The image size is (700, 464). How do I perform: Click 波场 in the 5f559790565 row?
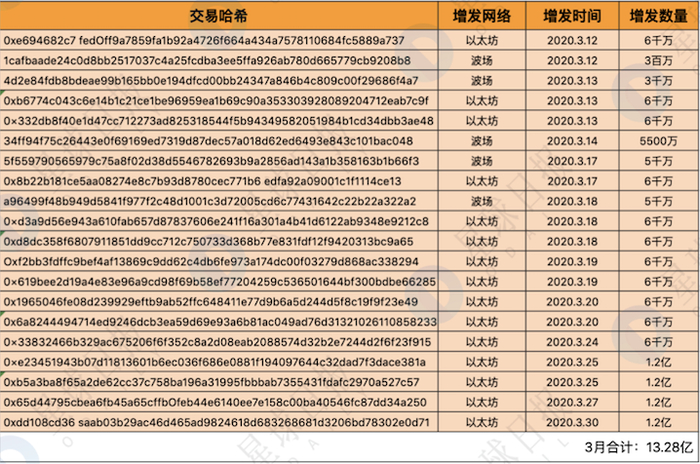pyautogui.click(x=482, y=161)
